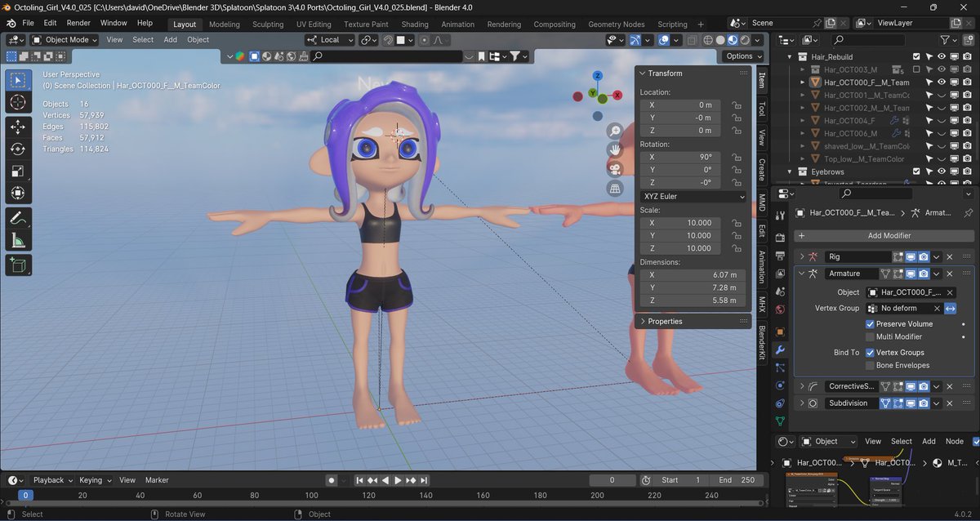Image resolution: width=980 pixels, height=521 pixels.
Task: Toggle the camera view icon
Action: pyautogui.click(x=615, y=169)
